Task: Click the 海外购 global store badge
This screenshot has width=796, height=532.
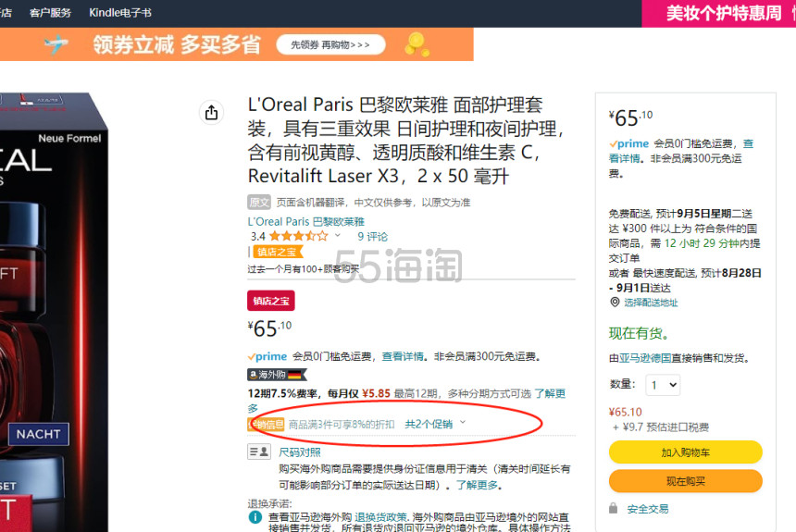Action: coord(277,375)
